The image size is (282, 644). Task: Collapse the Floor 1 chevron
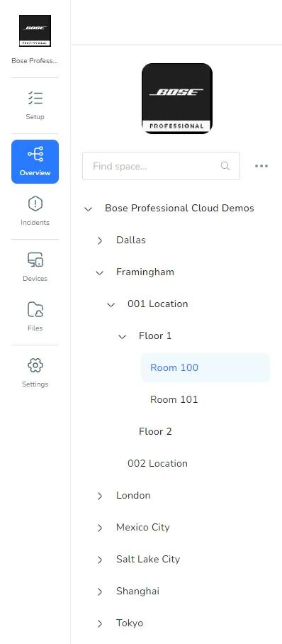pyautogui.click(x=122, y=337)
